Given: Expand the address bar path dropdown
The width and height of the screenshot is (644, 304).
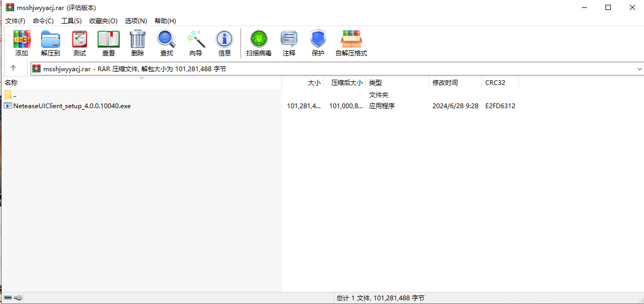Looking at the screenshot, I should pos(639,69).
